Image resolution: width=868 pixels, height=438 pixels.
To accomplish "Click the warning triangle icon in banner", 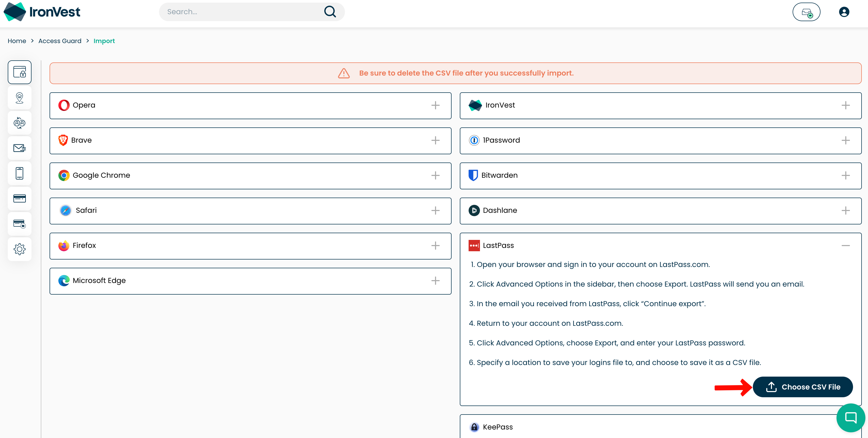I will point(344,73).
